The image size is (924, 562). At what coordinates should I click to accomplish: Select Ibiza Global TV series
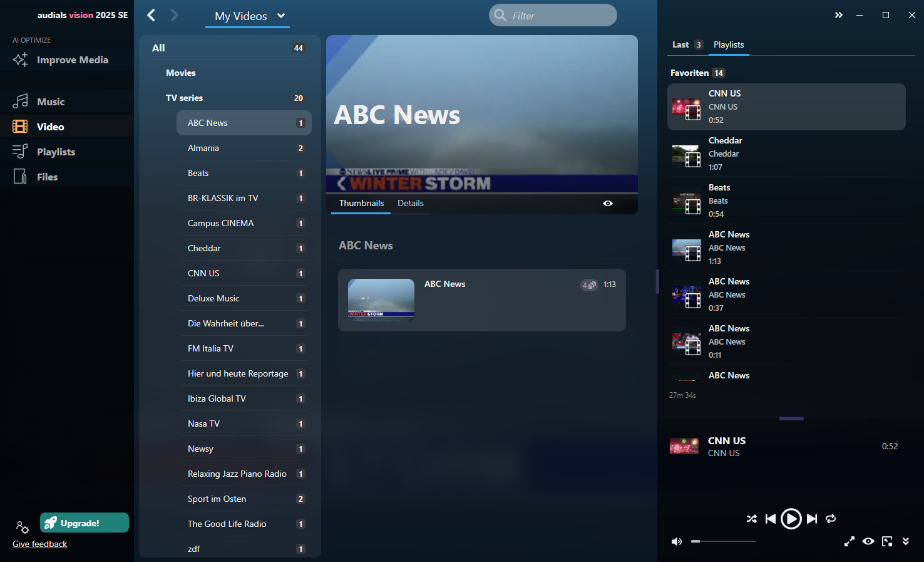[x=244, y=398]
